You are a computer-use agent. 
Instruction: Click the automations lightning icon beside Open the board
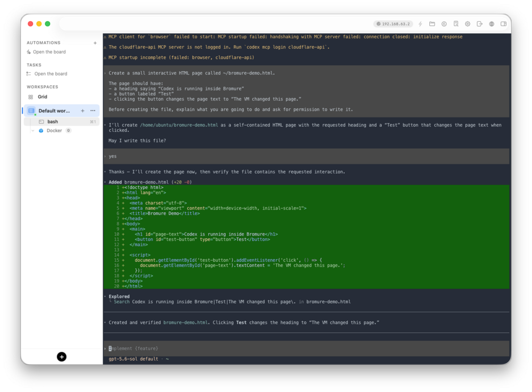click(x=29, y=52)
